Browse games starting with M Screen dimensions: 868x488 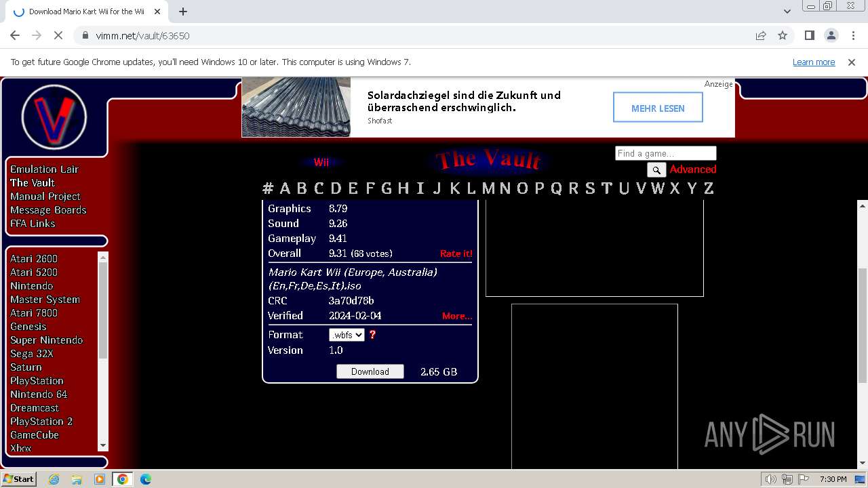pyautogui.click(x=488, y=188)
